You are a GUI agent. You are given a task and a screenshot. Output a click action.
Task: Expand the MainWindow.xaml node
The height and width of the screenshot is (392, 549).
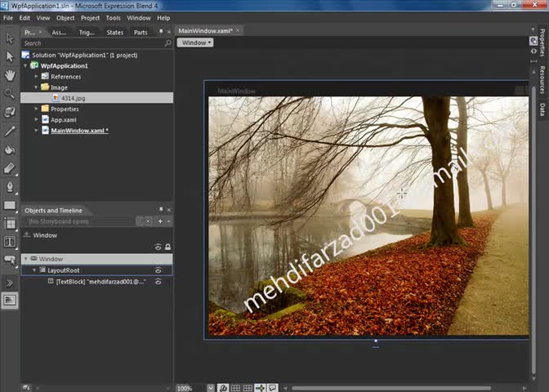click(x=36, y=130)
